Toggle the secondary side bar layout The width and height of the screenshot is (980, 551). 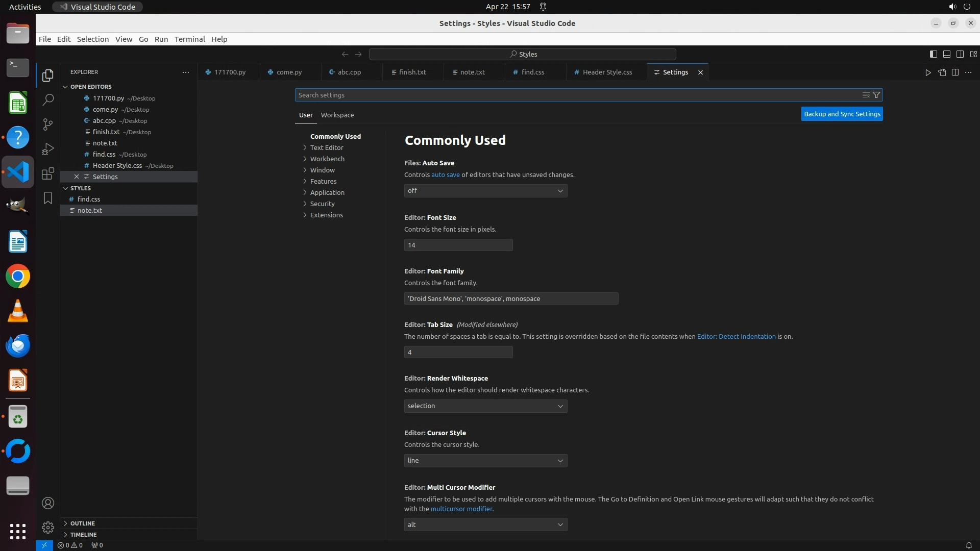click(x=960, y=54)
